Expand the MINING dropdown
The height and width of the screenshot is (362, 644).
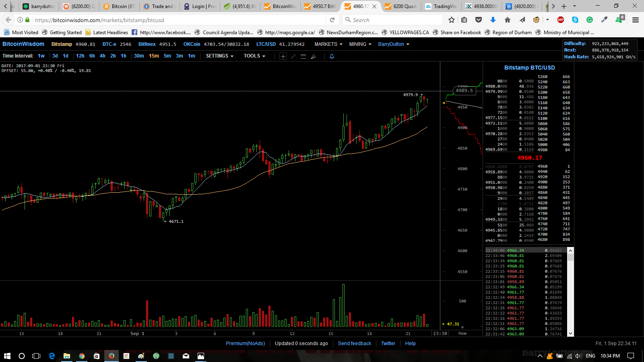360,44
